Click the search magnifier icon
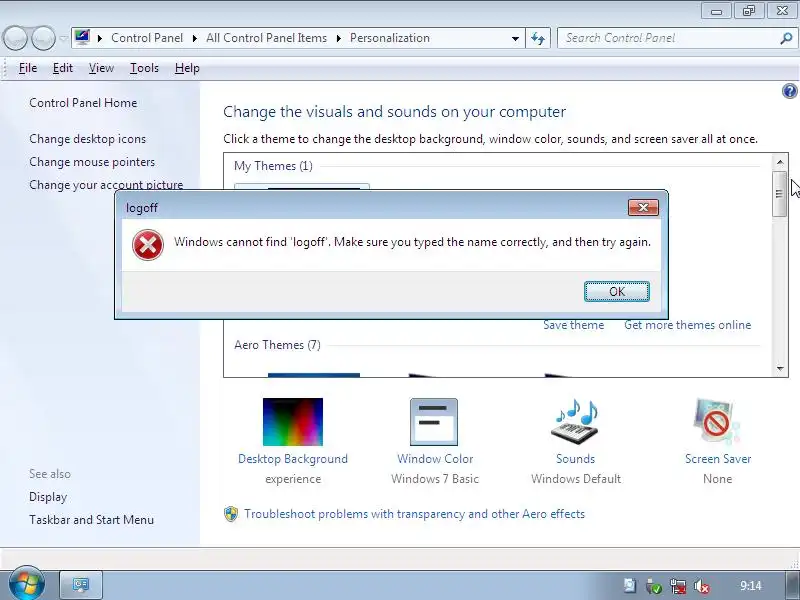This screenshot has width=800, height=600. click(x=786, y=38)
